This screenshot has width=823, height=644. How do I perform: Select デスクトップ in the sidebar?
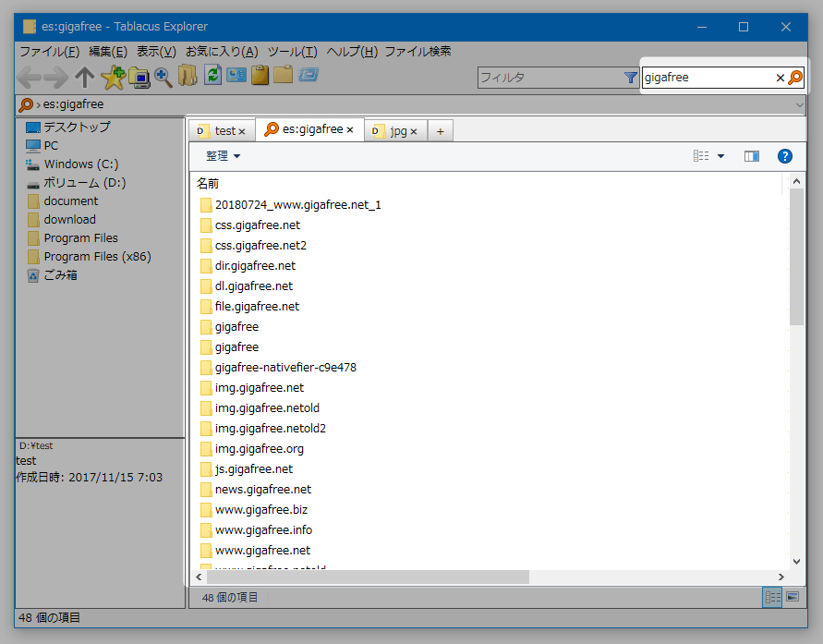pyautogui.click(x=78, y=127)
